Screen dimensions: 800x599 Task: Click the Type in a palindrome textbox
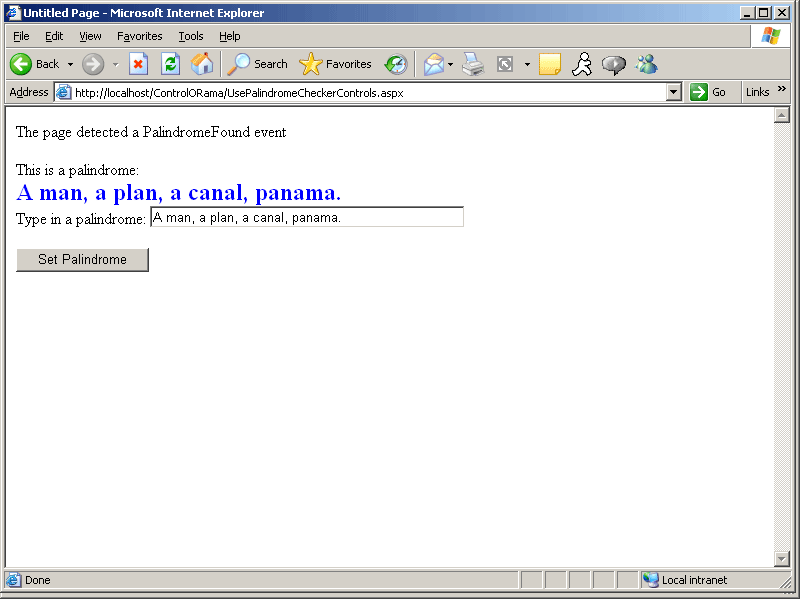click(x=307, y=217)
